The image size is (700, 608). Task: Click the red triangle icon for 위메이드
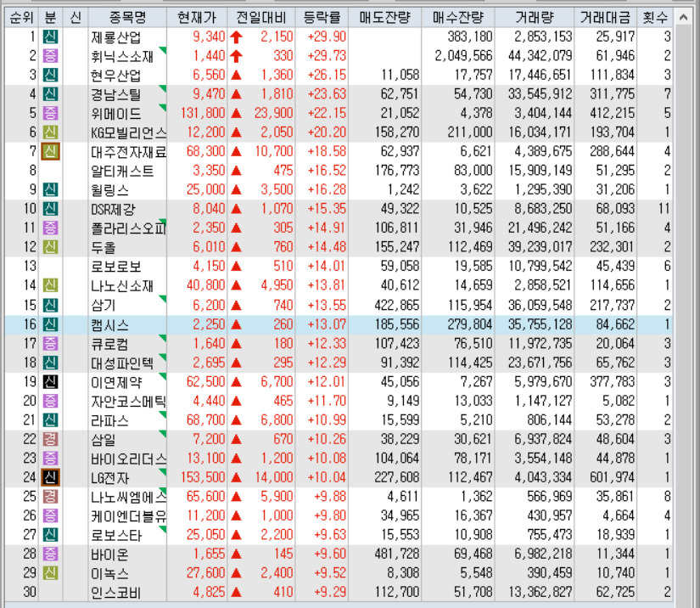tap(236, 114)
